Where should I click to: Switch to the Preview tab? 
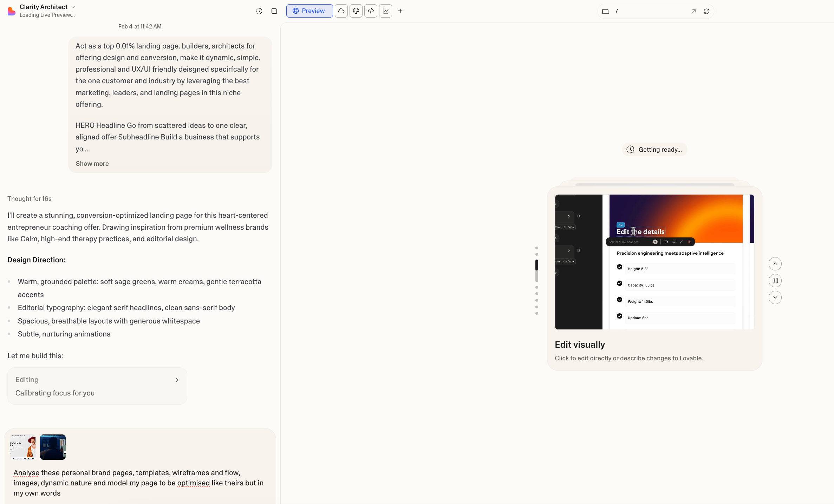point(309,11)
